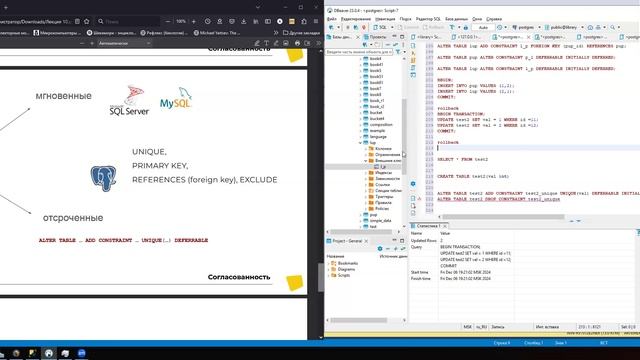The width and height of the screenshot is (640, 360).
Task: Expand the Колонки folder under lup
Action: click(366, 149)
